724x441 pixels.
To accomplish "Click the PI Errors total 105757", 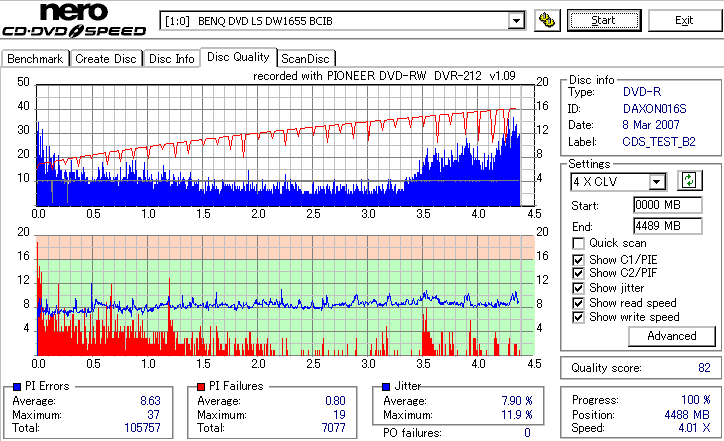I will coord(142,428).
